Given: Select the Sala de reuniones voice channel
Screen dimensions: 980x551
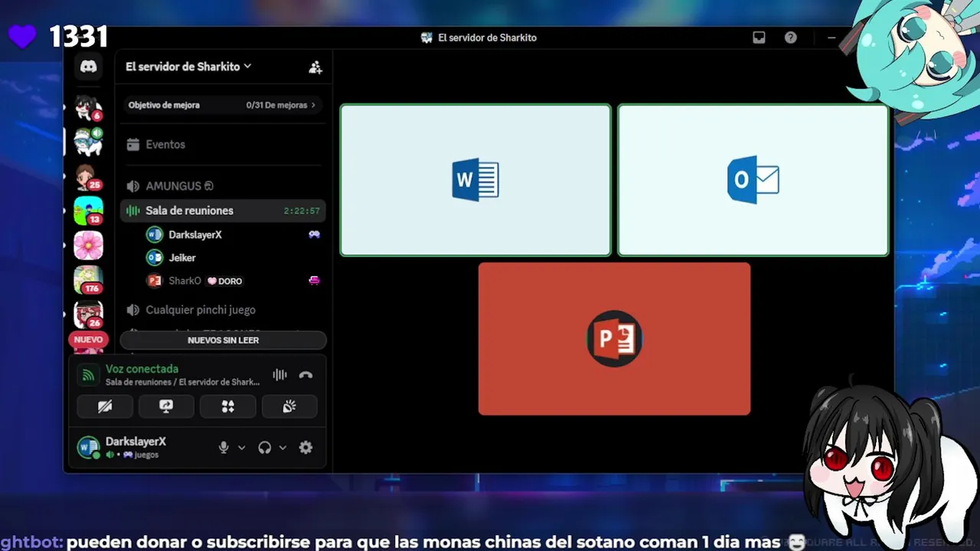Looking at the screenshot, I should point(224,210).
